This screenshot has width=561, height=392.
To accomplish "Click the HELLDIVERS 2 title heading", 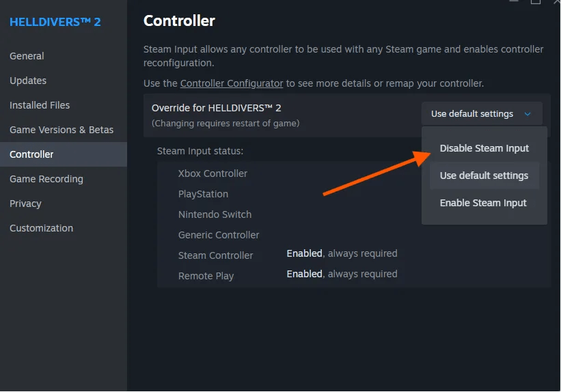I will point(55,22).
